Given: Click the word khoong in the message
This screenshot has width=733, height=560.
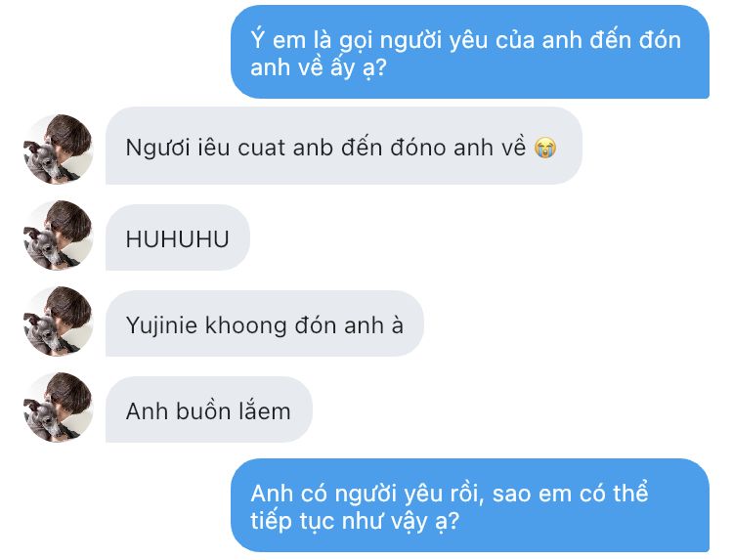Looking at the screenshot, I should point(246,325).
